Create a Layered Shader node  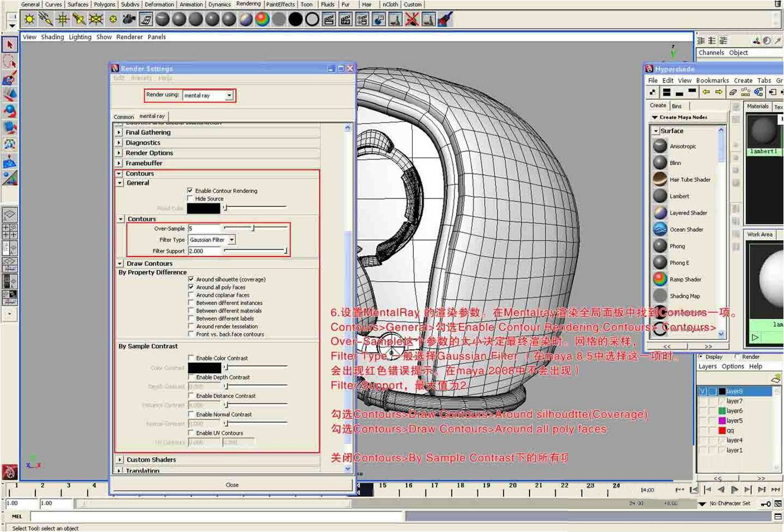point(681,213)
